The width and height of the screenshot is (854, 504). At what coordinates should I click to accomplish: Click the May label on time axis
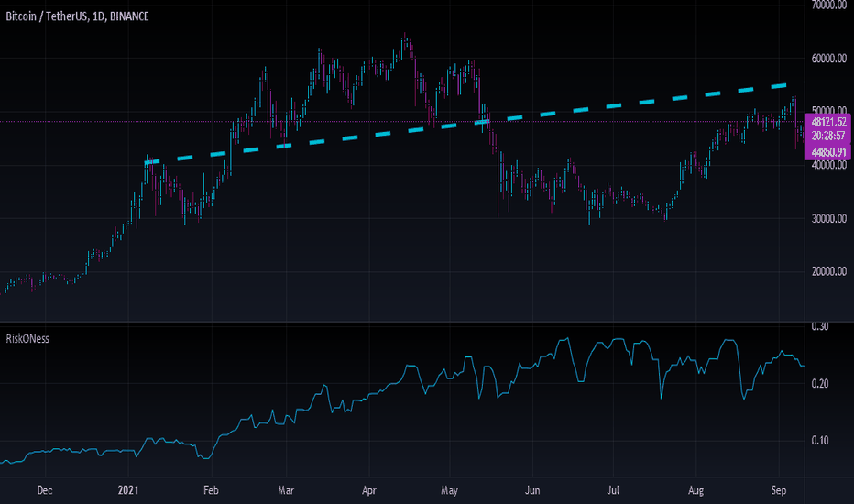(x=449, y=490)
